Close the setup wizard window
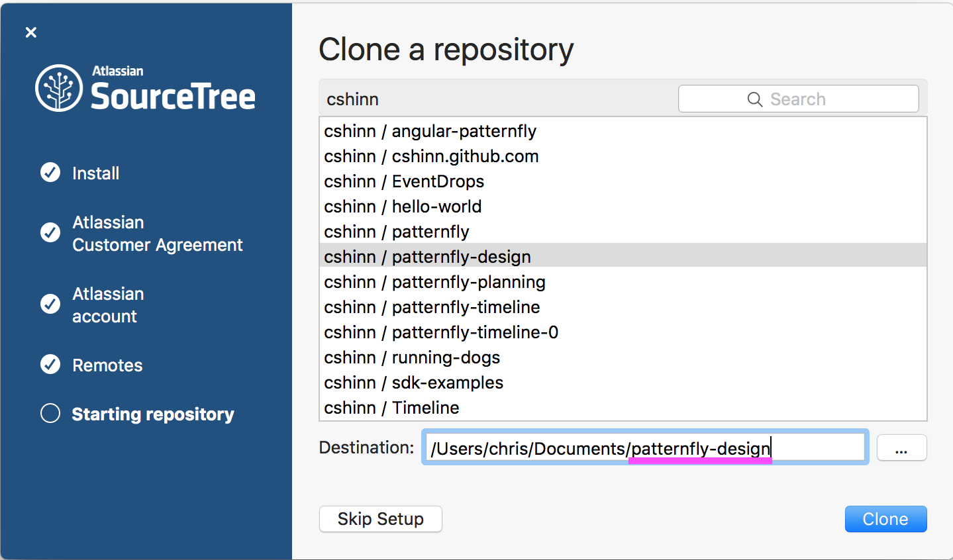This screenshot has width=953, height=560. point(30,32)
